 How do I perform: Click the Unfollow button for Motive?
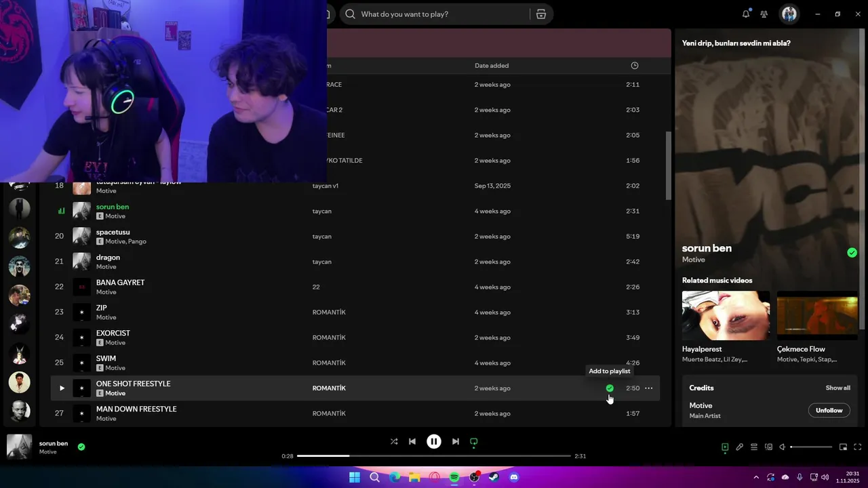829,410
